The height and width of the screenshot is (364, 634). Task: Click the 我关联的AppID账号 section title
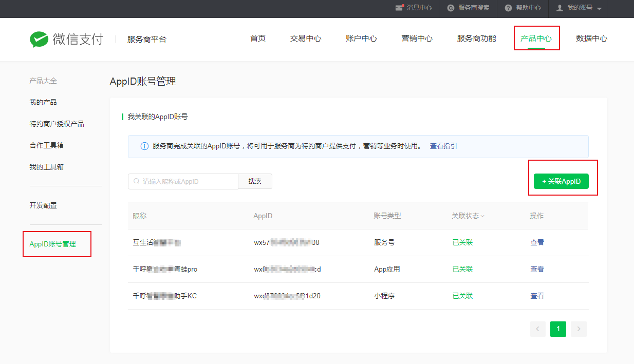[158, 117]
